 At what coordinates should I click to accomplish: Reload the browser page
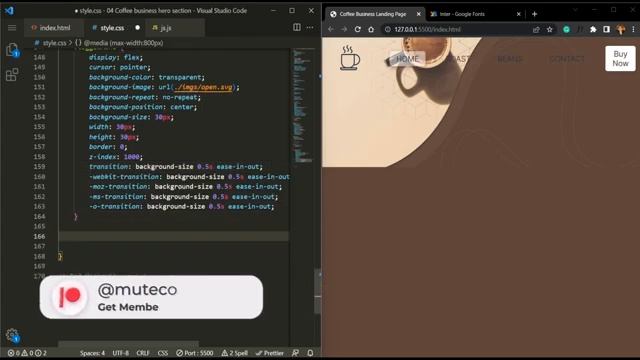(x=358, y=29)
